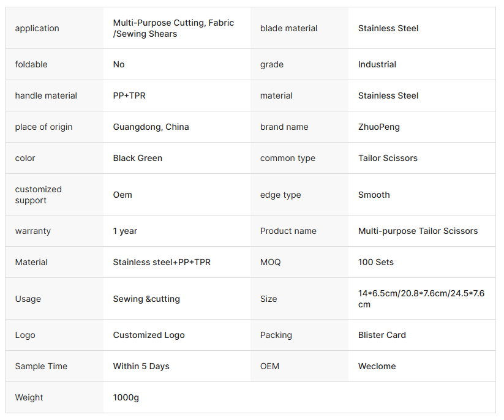
Task: Click the 'customized support' label cell
Action: click(x=39, y=195)
